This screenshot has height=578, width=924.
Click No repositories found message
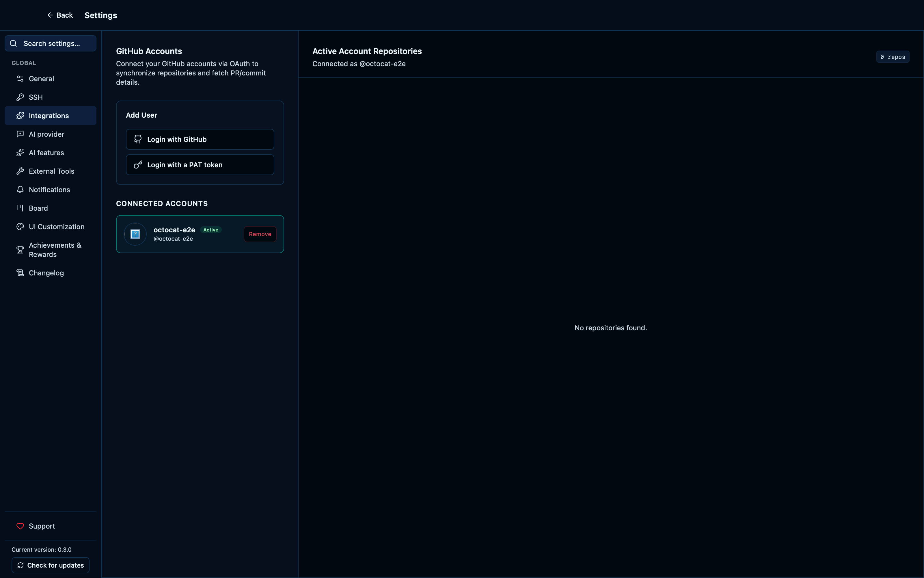(x=611, y=328)
